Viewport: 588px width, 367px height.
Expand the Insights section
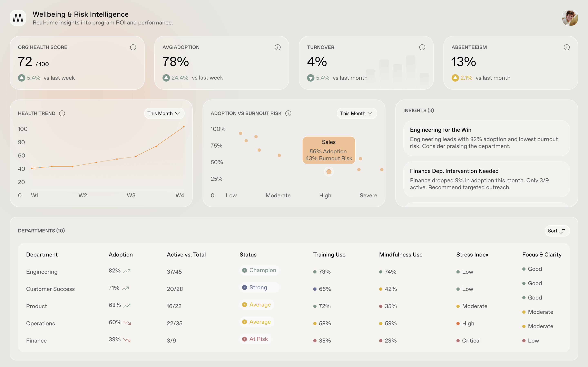(418, 111)
